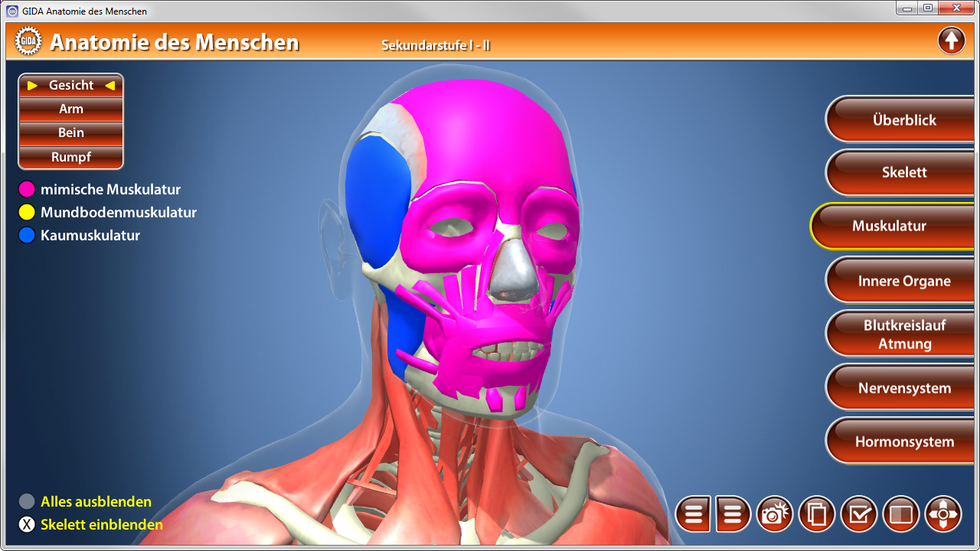
Task: Select Arm from the body region list
Action: 71,109
